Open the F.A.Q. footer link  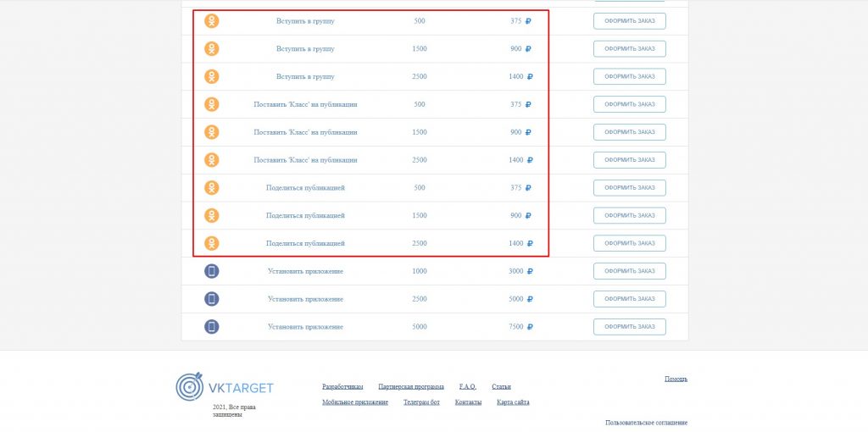[468, 387]
